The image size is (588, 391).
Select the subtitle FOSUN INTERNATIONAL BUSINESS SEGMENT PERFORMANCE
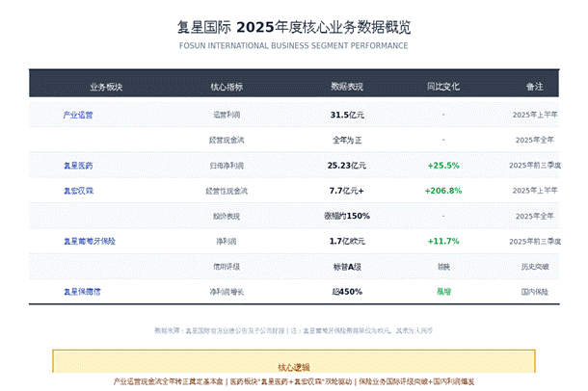[294, 45]
